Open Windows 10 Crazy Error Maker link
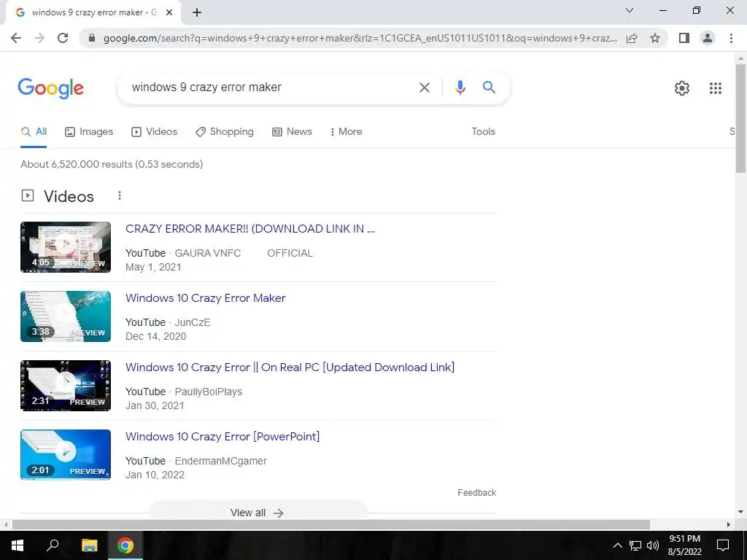The width and height of the screenshot is (747, 560). pyautogui.click(x=205, y=298)
